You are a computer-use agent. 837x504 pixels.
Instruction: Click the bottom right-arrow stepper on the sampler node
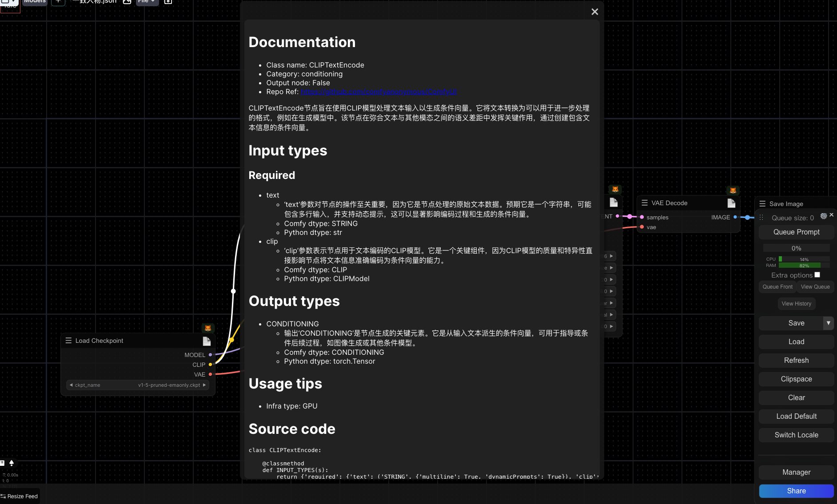click(611, 326)
